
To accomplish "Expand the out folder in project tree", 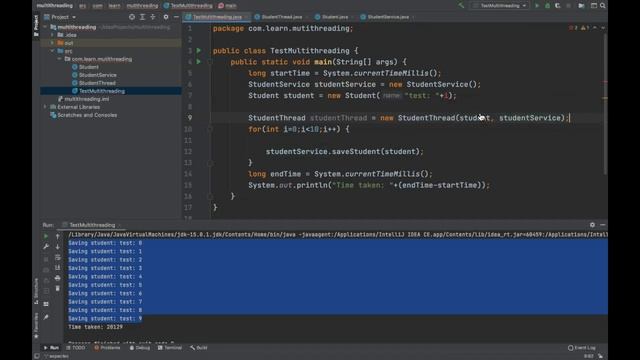I will click(53, 43).
